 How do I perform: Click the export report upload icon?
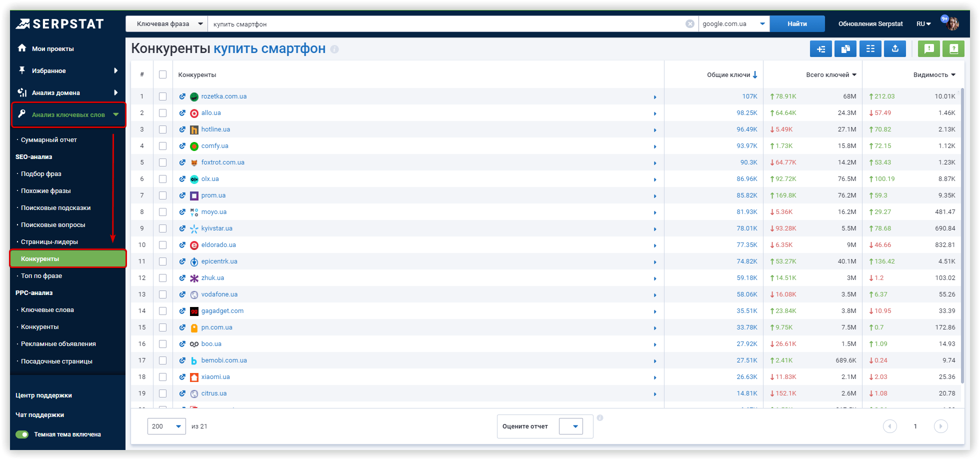pos(895,49)
